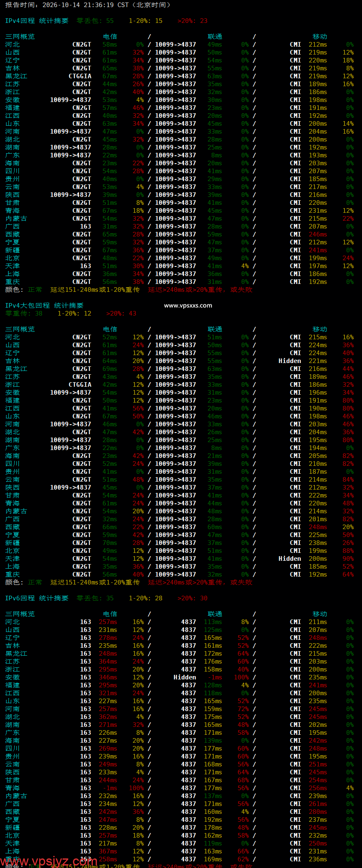
Task: Click 'Hidden' in the 吉林 row of 大包回程
Action: [x=290, y=361]
